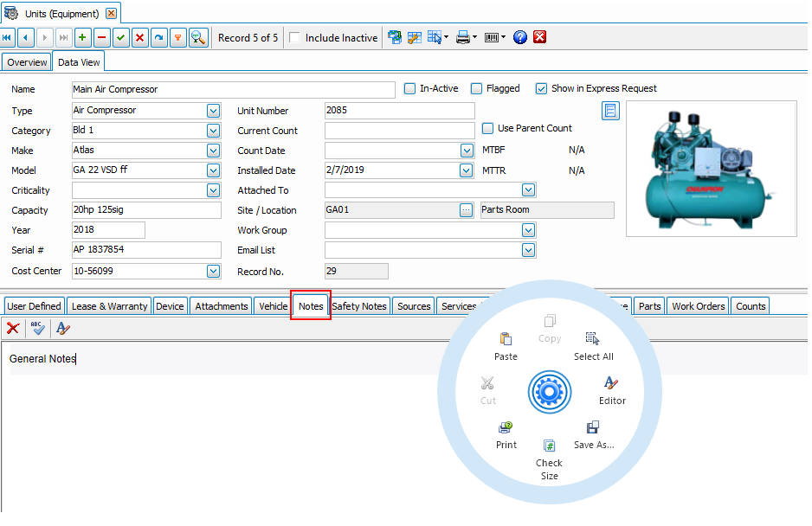The image size is (812, 526).
Task: Open the printer options dropdown arrow
Action: [x=475, y=37]
